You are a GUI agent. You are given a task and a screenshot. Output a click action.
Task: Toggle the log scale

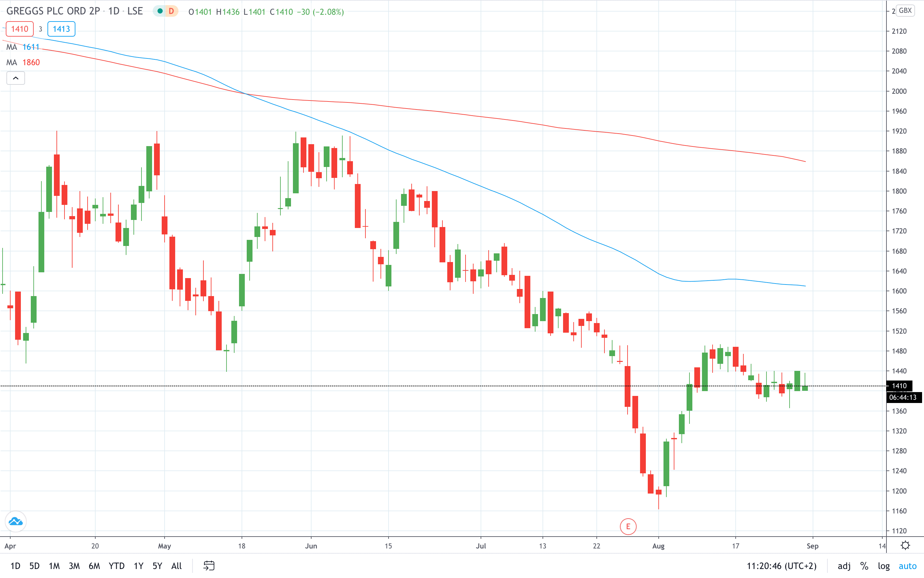tap(884, 566)
